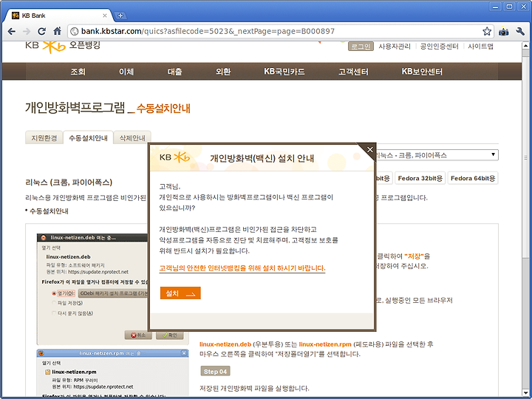
Task: Open the 리눅스 - 크롬, 파이어폭스 dropdown
Action: point(436,155)
